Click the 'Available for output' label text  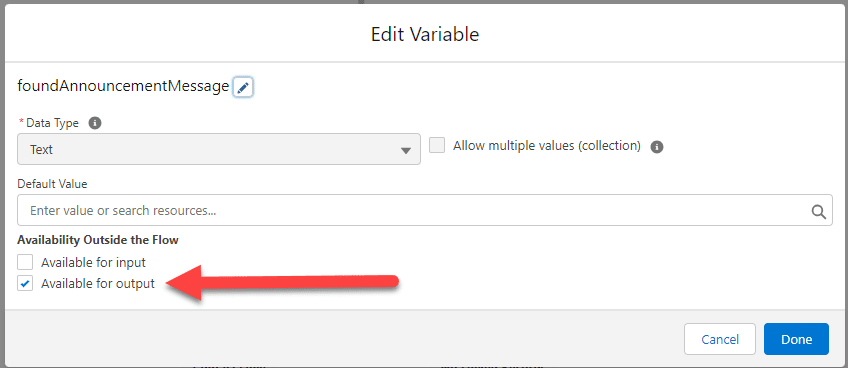point(98,283)
